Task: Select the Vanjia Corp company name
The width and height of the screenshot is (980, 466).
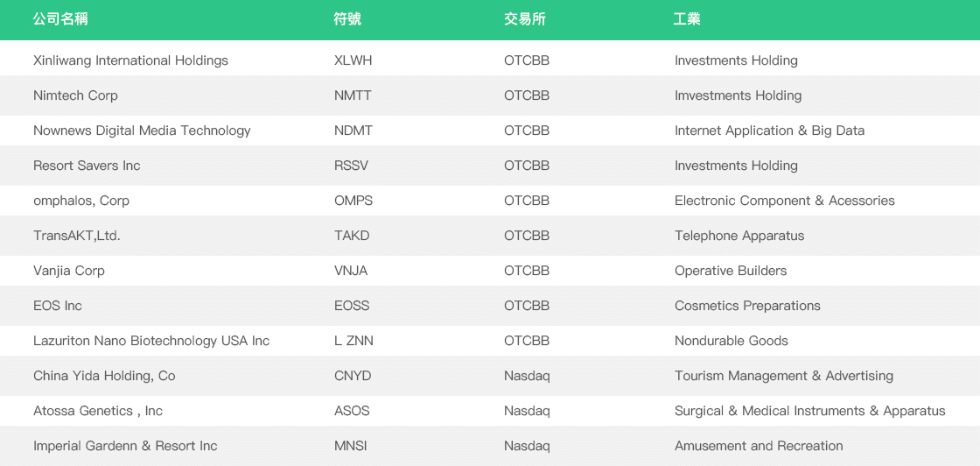Action: [69, 271]
